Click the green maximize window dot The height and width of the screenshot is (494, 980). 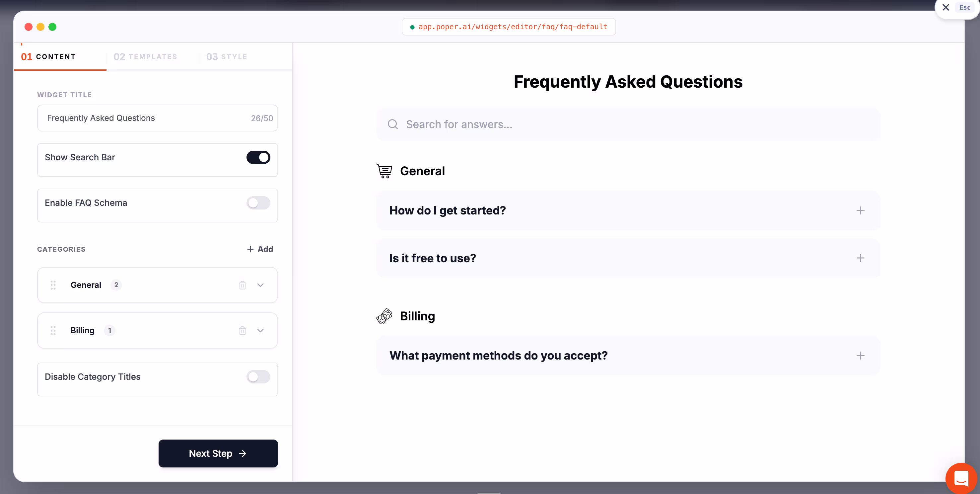[52, 27]
